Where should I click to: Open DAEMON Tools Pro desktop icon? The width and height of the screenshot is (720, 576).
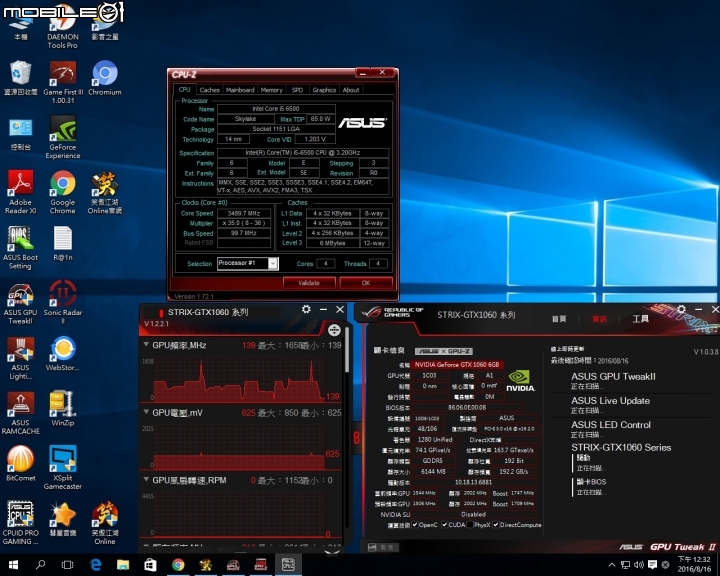[62, 28]
